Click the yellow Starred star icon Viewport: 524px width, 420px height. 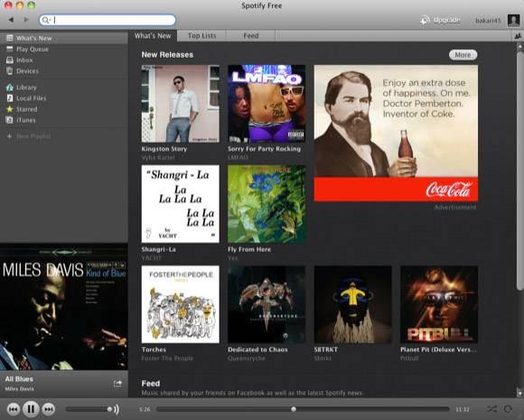(10, 109)
